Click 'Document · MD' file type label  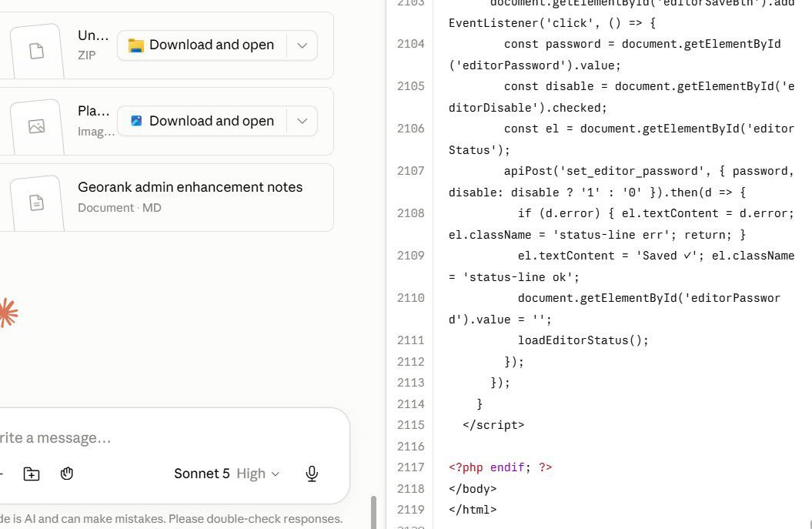119,208
